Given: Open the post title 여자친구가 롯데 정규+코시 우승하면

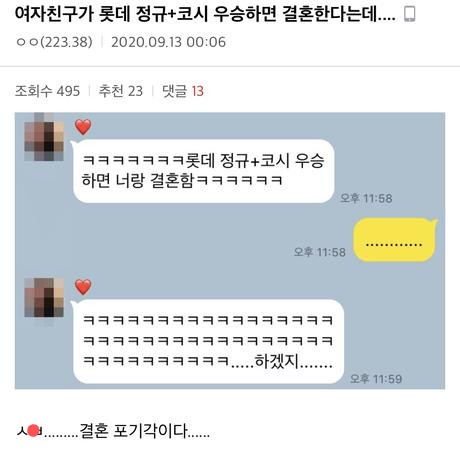Looking at the screenshot, I should (205, 14).
